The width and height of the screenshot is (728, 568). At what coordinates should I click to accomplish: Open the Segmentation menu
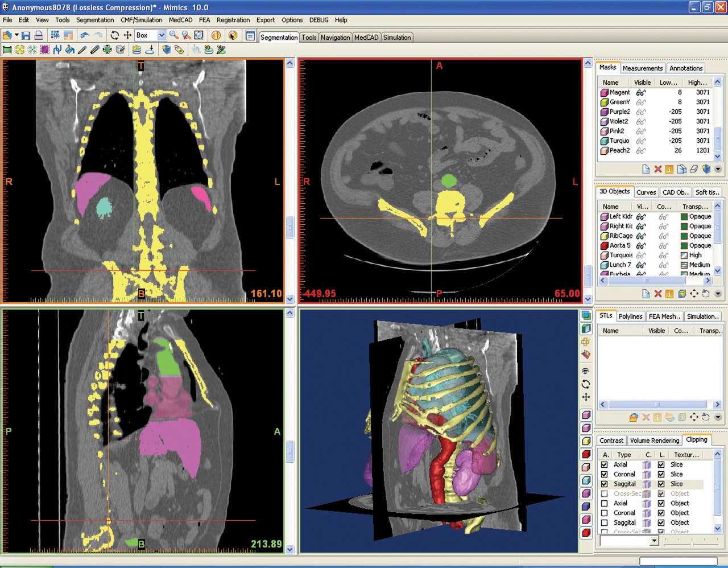click(95, 20)
